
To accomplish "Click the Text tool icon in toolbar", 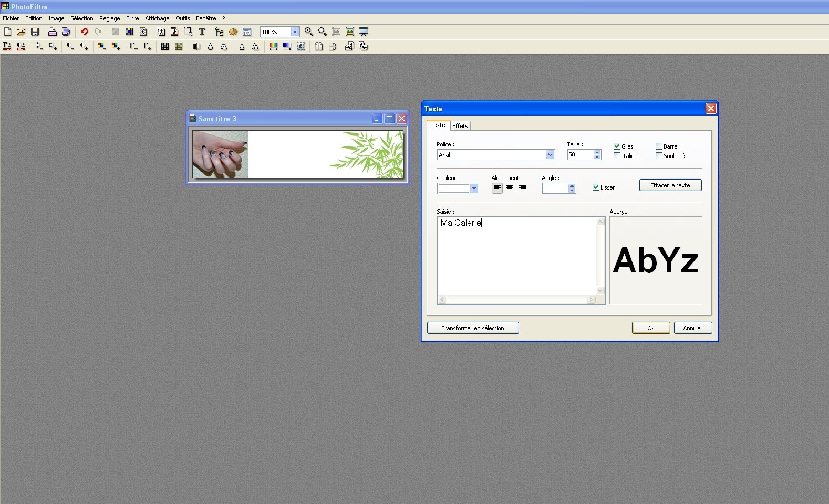I will [202, 32].
